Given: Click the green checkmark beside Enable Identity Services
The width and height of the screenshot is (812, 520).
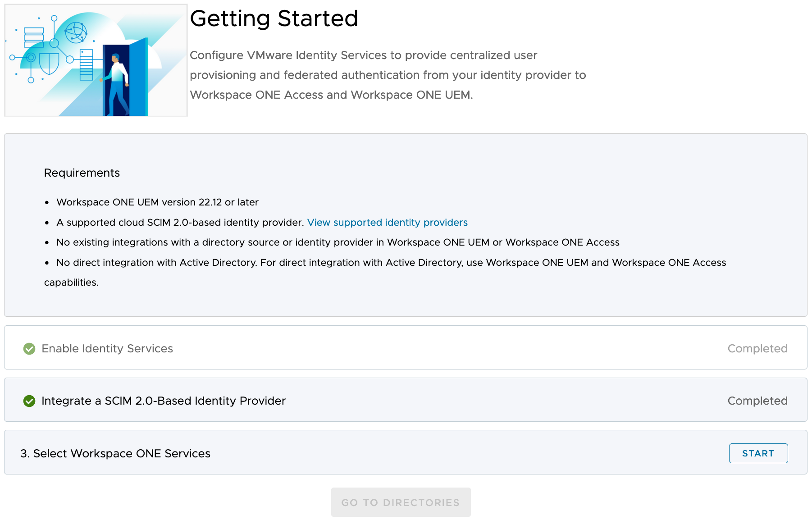Looking at the screenshot, I should (29, 349).
